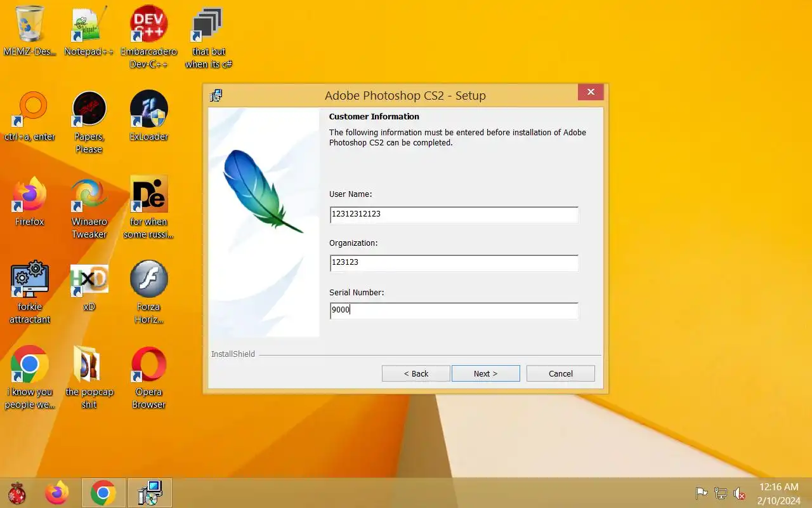This screenshot has height=508, width=812.
Task: Click the 'InstallShield' text at dialog bottom
Action: (x=233, y=354)
